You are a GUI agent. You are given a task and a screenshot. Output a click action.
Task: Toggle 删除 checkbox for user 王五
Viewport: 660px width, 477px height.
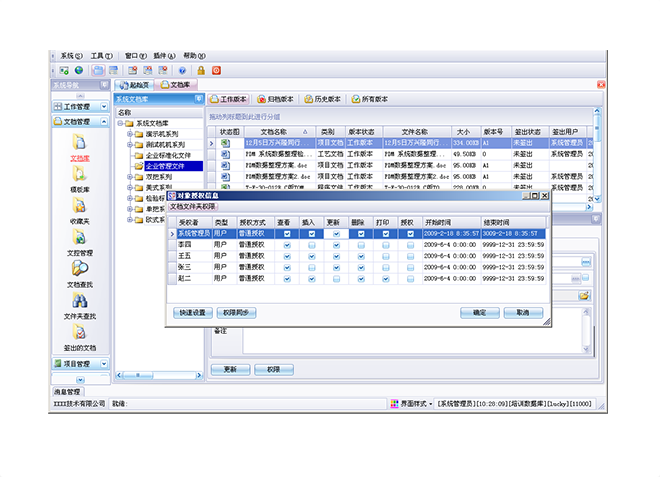[359, 255]
